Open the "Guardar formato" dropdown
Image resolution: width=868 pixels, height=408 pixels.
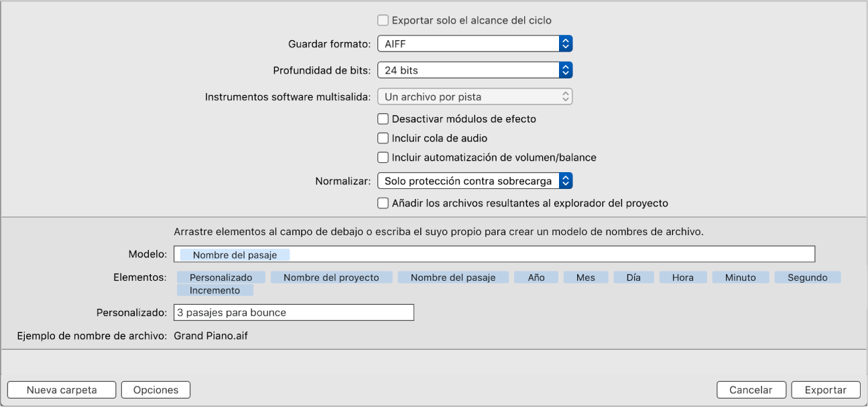[475, 44]
